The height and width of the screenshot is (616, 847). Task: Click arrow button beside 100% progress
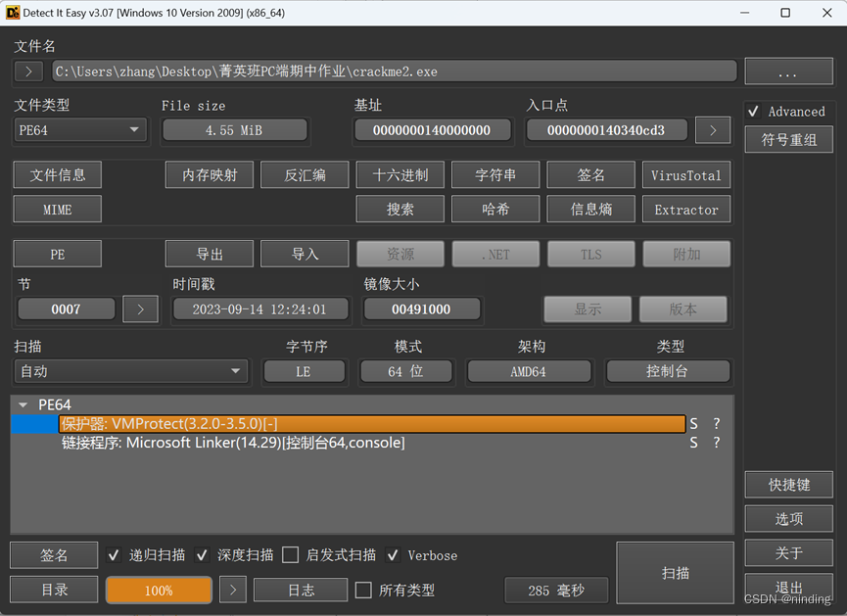(x=233, y=590)
